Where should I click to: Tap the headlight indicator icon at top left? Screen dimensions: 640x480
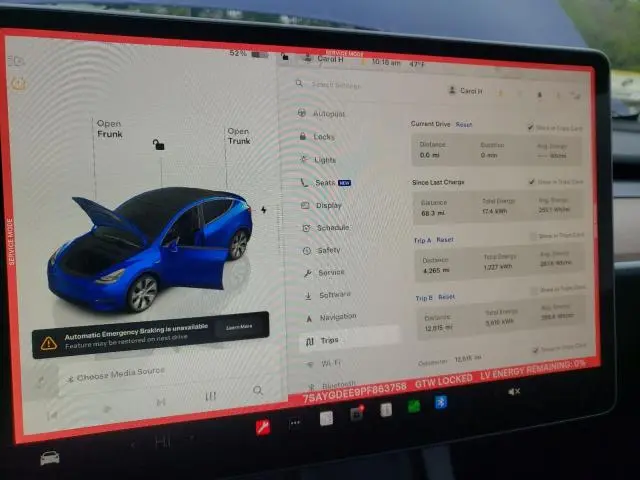(16, 61)
